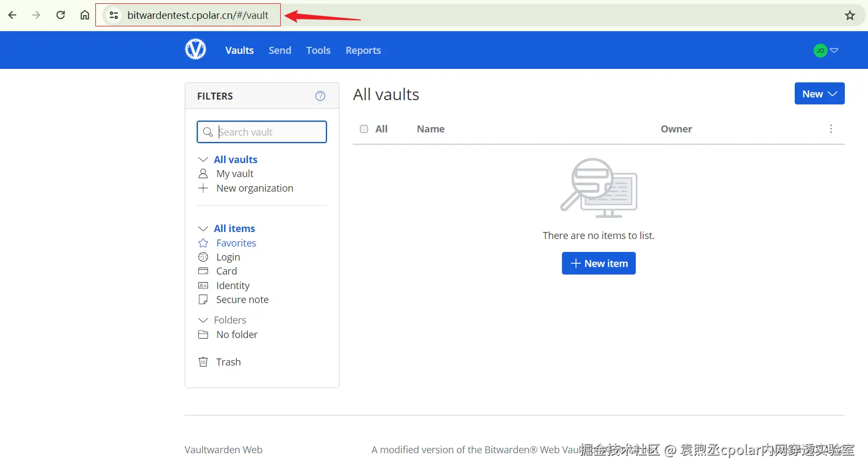Click the green JO account avatar
This screenshot has height=471, width=868.
(820, 50)
